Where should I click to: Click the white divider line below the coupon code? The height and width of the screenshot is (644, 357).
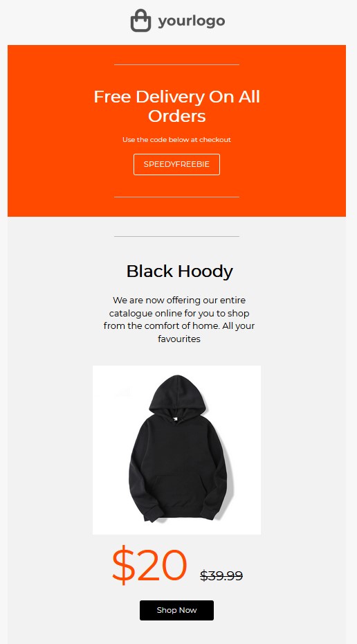click(176, 197)
